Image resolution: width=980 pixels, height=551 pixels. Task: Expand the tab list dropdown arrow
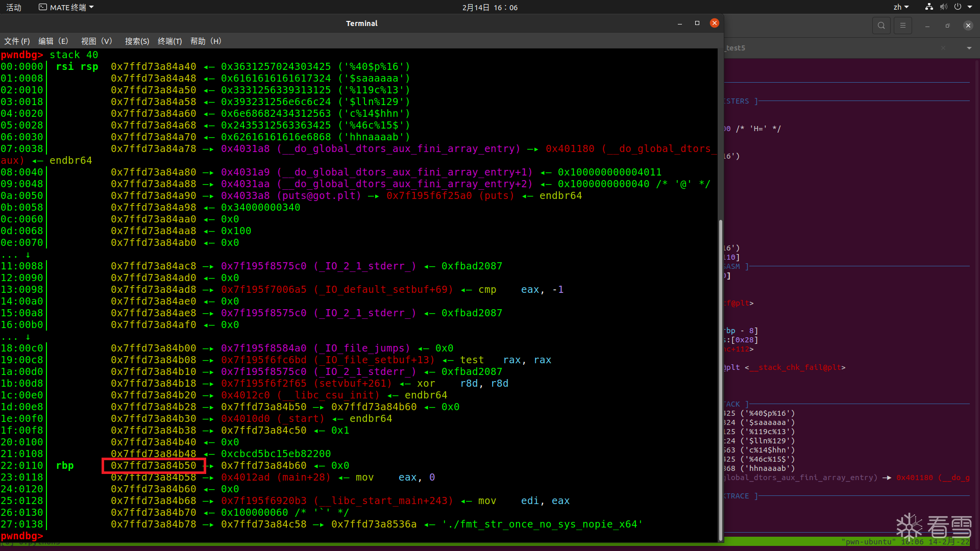point(969,48)
